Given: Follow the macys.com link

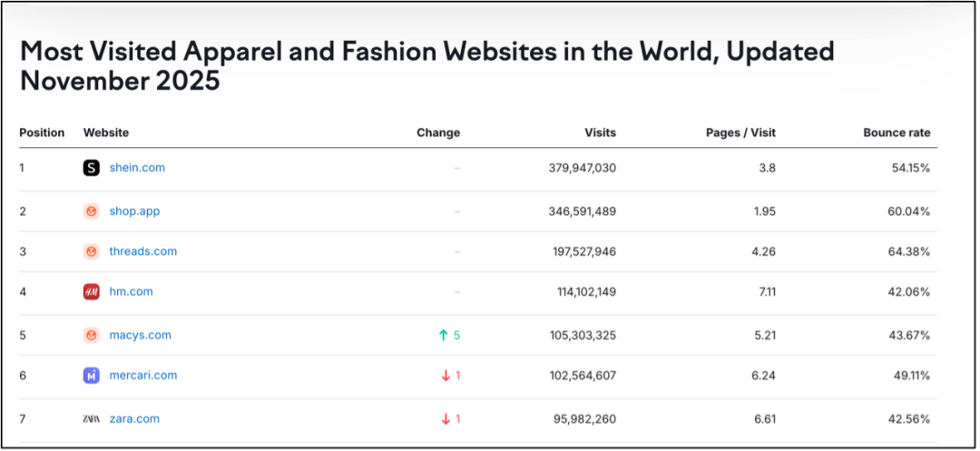Looking at the screenshot, I should pyautogui.click(x=141, y=335).
